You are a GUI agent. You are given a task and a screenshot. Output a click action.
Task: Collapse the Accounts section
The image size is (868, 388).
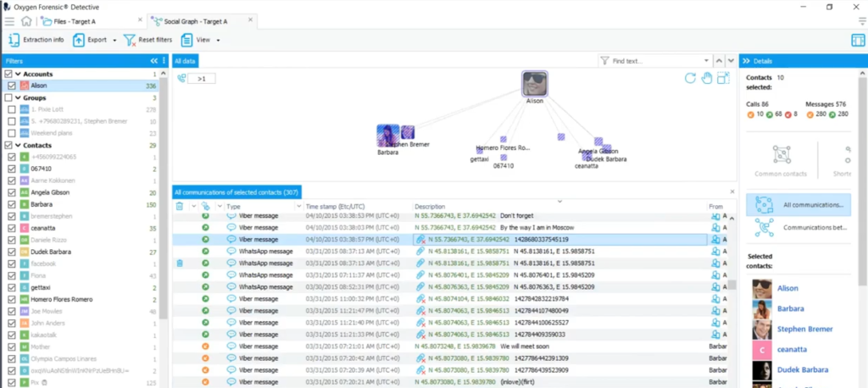18,74
